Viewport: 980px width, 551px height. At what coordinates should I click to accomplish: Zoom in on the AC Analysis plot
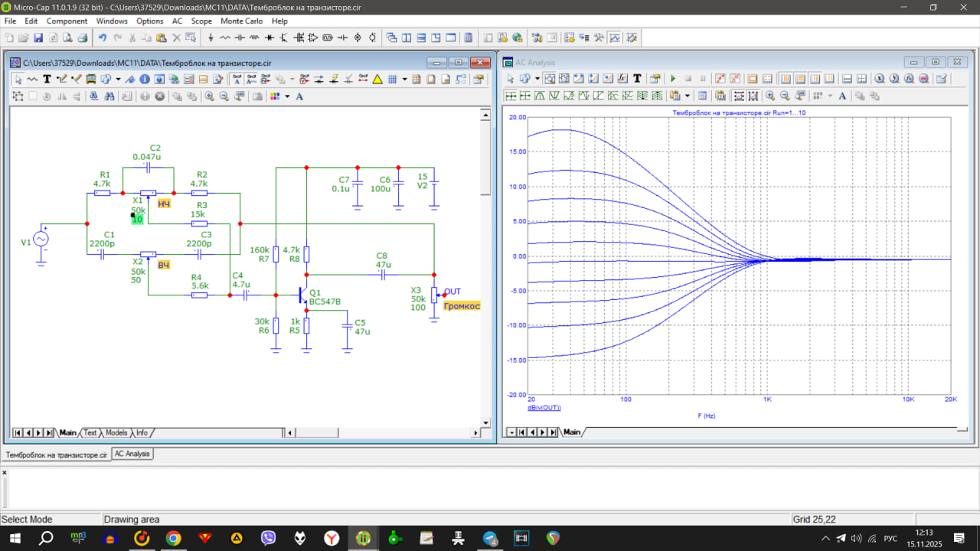[x=770, y=96]
